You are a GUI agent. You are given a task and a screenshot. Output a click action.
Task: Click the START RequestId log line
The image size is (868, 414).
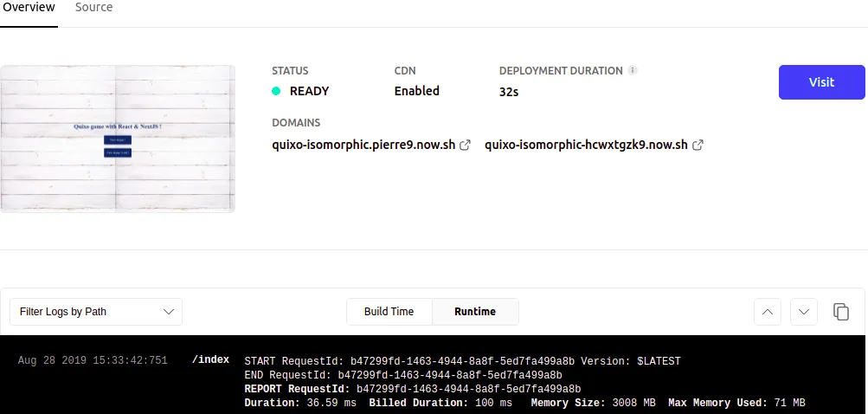coord(462,360)
